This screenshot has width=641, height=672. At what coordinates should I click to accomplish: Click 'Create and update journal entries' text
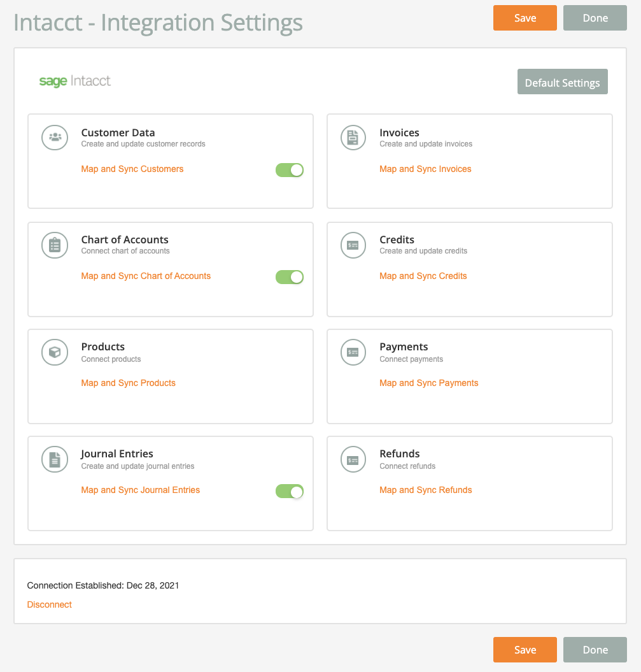pyautogui.click(x=137, y=466)
